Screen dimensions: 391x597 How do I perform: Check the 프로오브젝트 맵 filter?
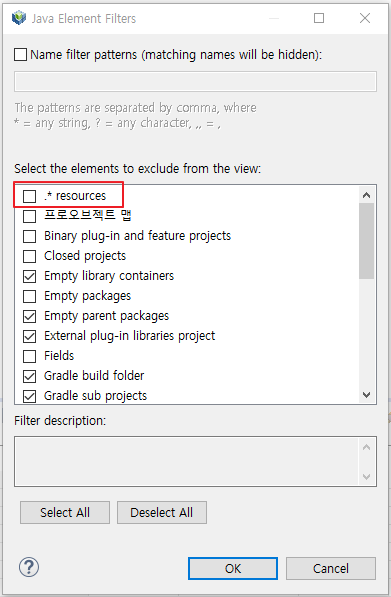(29, 216)
